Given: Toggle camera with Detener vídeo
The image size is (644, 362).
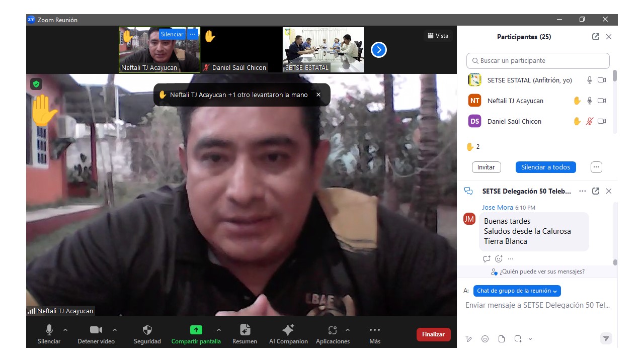Looking at the screenshot, I should point(96,330).
